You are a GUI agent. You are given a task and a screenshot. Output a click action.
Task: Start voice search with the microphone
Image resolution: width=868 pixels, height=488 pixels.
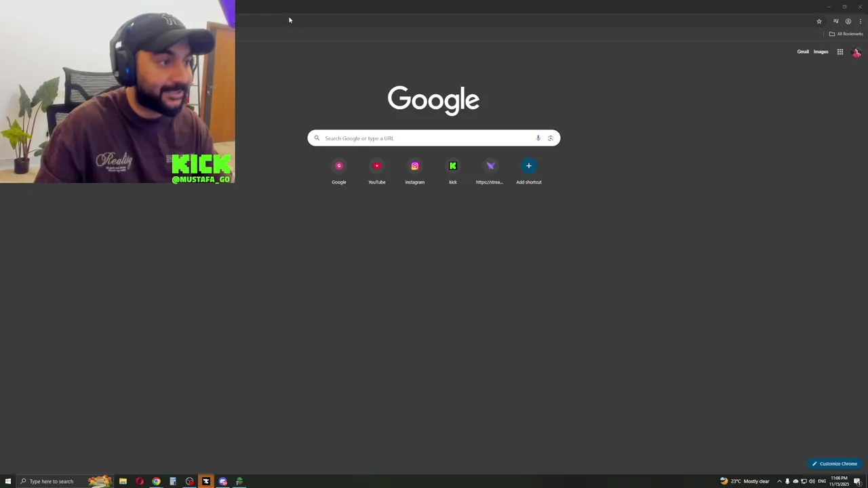tap(538, 138)
